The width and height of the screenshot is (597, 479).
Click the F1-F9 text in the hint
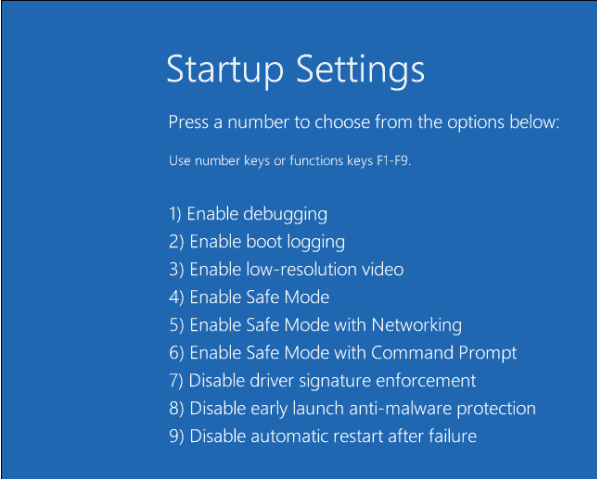[394, 161]
